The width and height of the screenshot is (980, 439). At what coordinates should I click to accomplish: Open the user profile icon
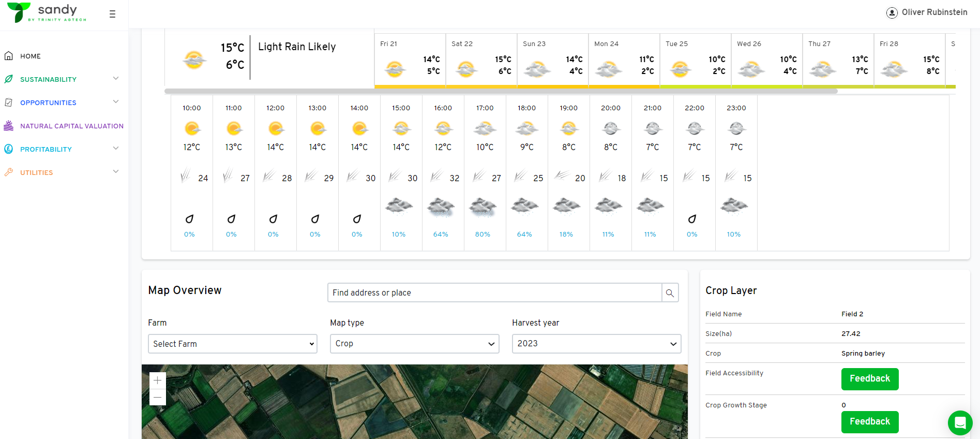tap(892, 12)
